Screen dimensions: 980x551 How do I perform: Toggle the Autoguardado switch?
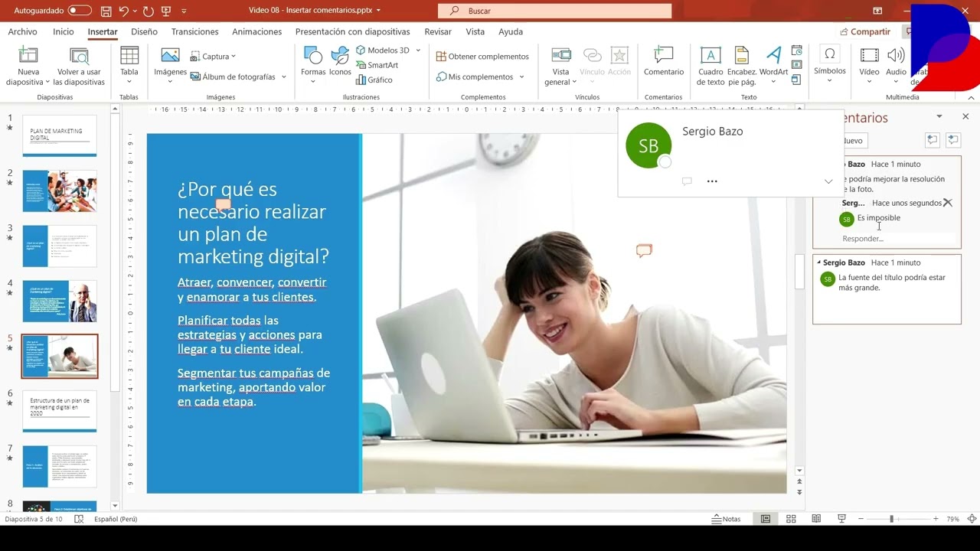point(80,11)
